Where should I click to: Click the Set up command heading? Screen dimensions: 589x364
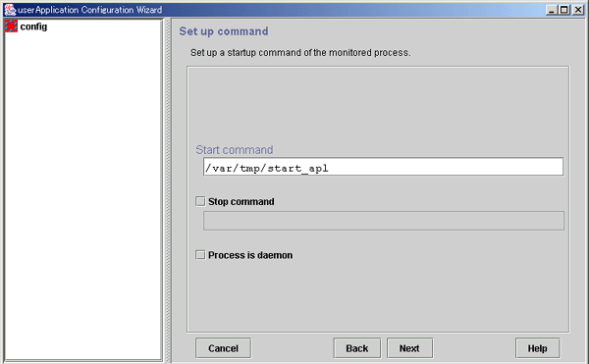(224, 31)
